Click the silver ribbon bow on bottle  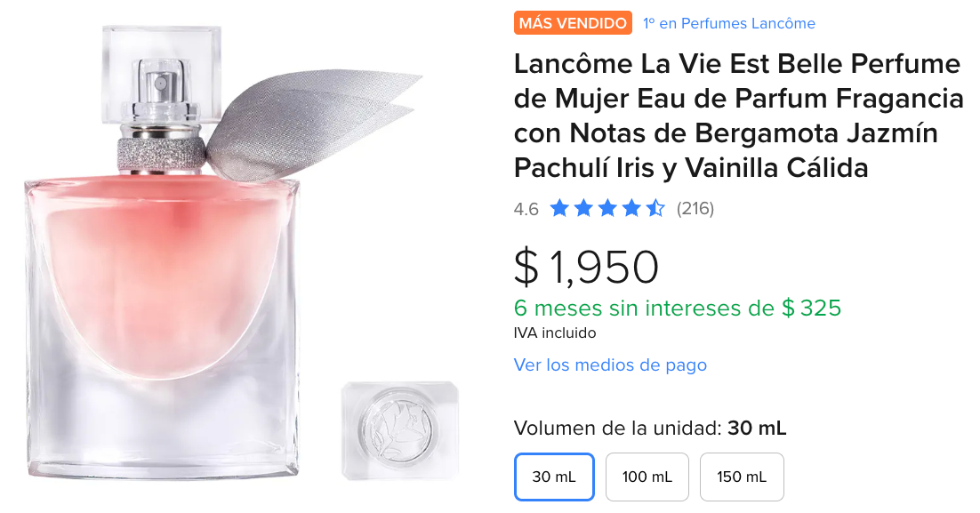pos(312,122)
